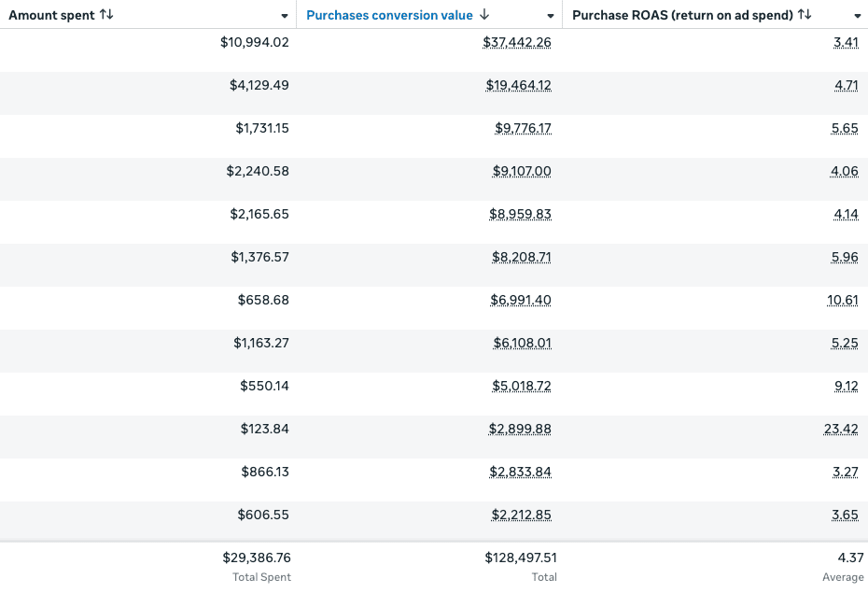Select the Amount spent header label

point(51,15)
